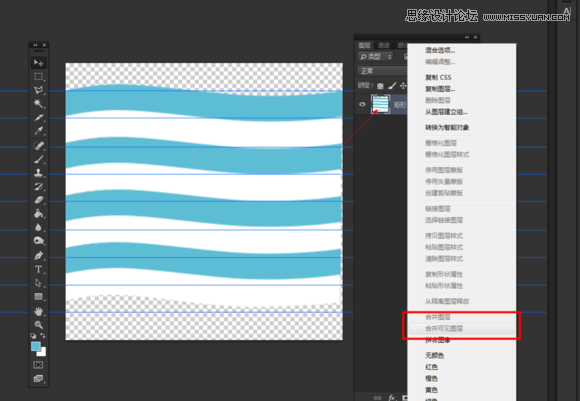Choose 拼合图像 menu entry
The height and width of the screenshot is (401, 580).
pyautogui.click(x=438, y=340)
